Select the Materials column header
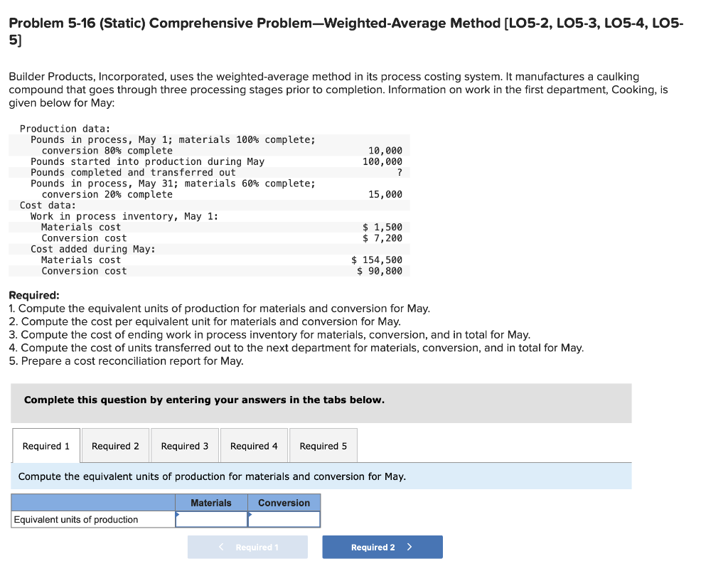Image resolution: width=728 pixels, height=571 pixels. tap(211, 502)
